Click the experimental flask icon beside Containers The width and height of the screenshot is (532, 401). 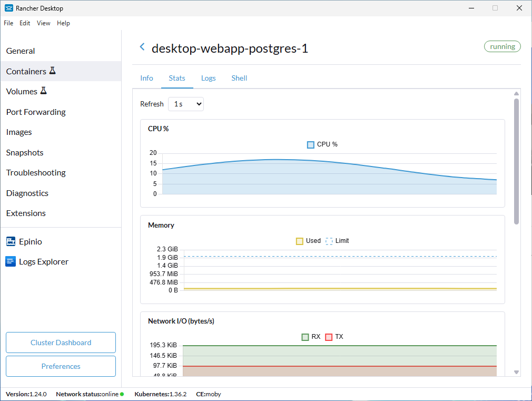[52, 70]
